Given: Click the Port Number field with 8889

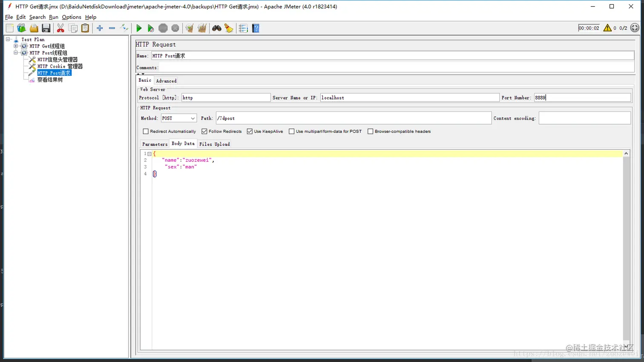Looking at the screenshot, I should point(582,97).
